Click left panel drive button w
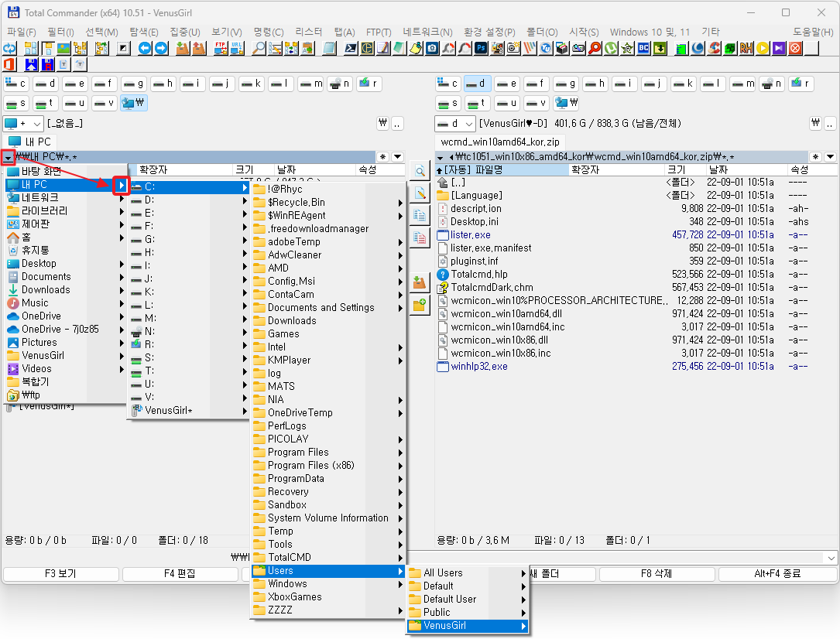This screenshot has width=840, height=639. [x=133, y=103]
